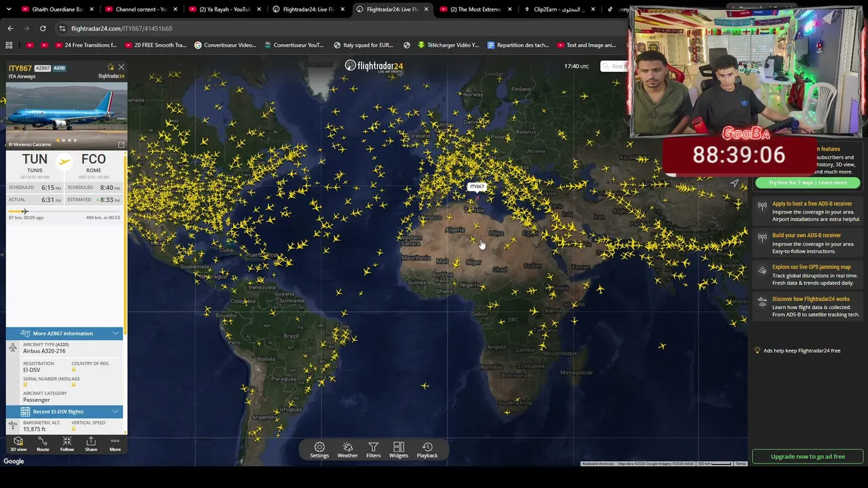Click the map location arrow icon

734,183
